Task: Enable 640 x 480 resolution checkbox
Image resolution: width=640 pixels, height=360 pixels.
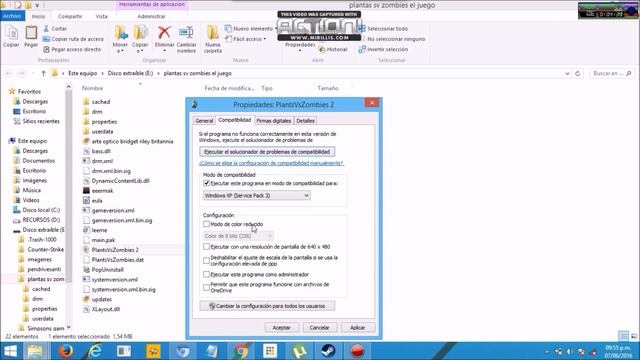Action: [x=206, y=247]
